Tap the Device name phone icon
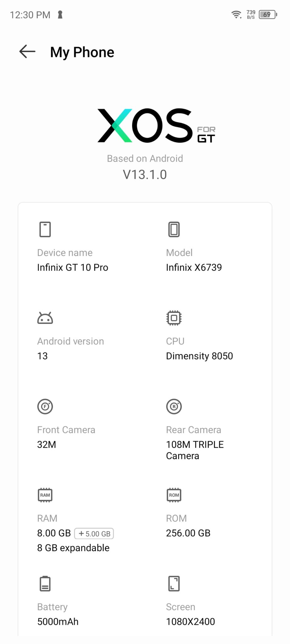This screenshot has height=644, width=290. coord(45,229)
